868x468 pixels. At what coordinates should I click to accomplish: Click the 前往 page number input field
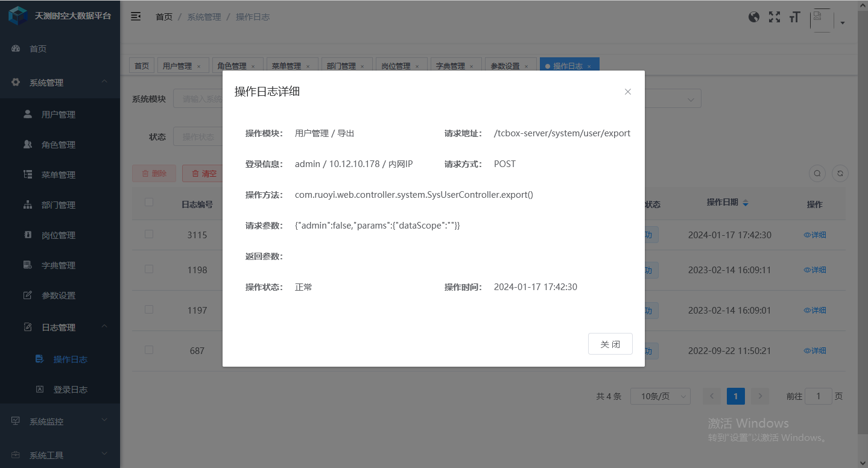pyautogui.click(x=818, y=396)
